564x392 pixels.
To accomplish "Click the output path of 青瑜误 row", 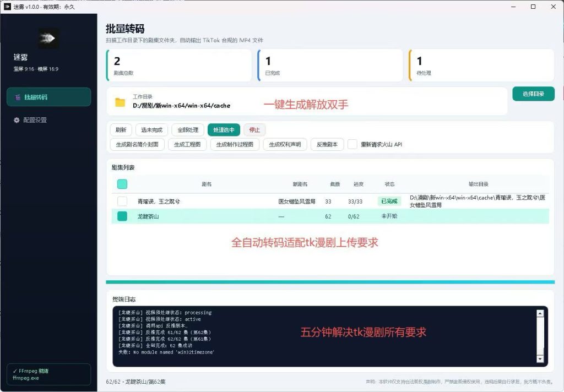I will 478,201.
